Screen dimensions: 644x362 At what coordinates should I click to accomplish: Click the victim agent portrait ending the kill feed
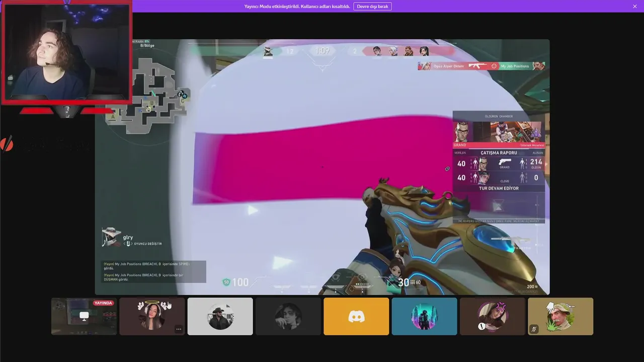539,66
